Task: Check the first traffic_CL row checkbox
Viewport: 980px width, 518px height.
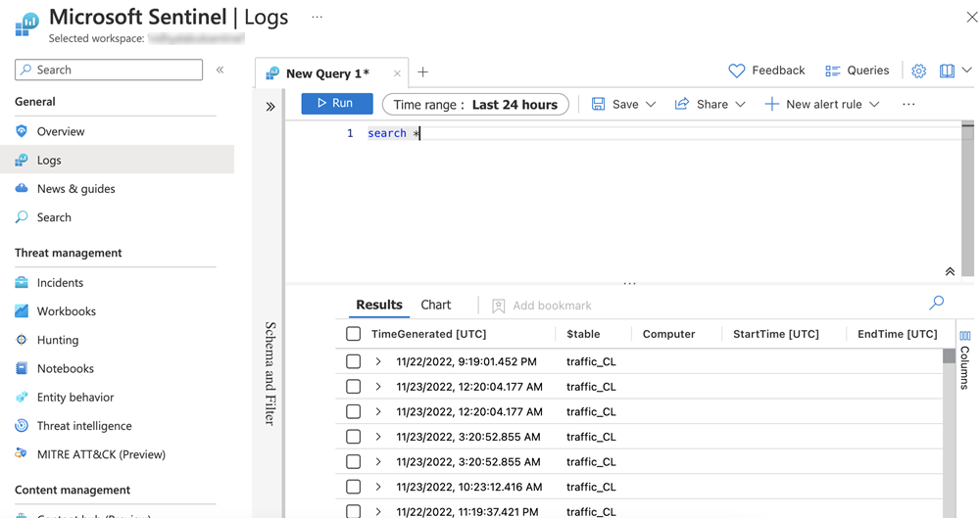Action: pos(354,361)
